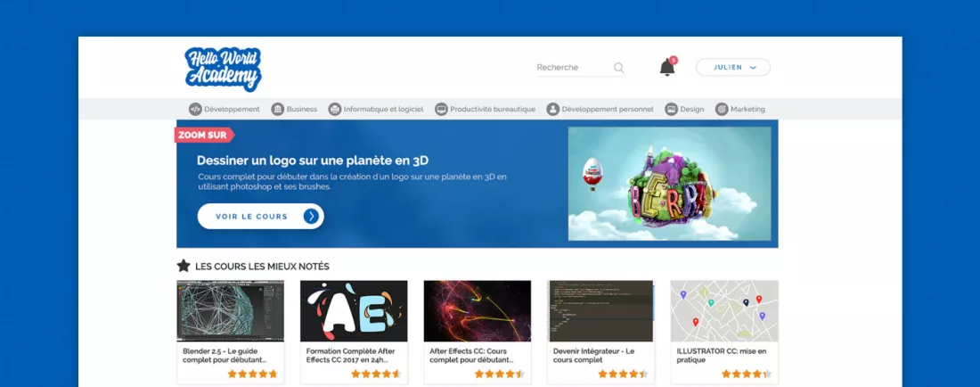This screenshot has width=980, height=387.
Task: Open the Développement category
Action: 225,109
